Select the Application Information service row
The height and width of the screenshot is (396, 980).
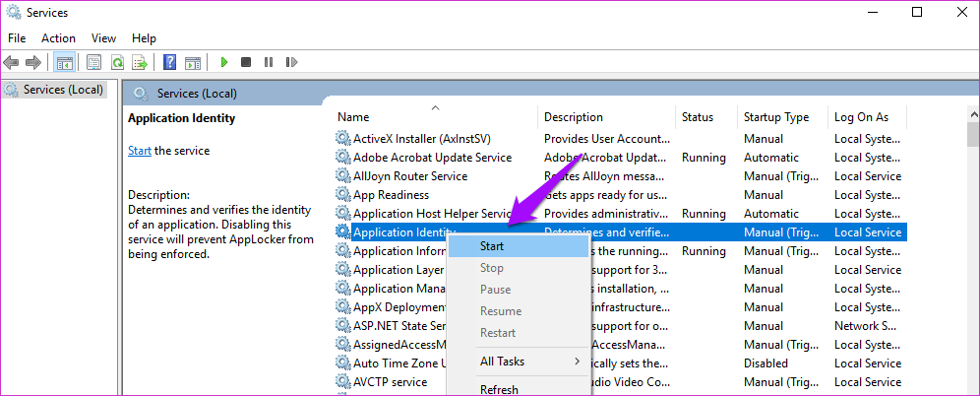[400, 251]
